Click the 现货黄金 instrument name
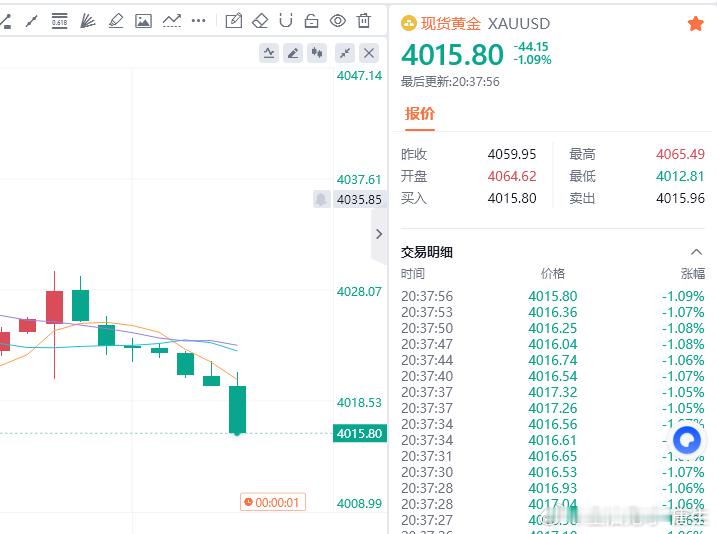This screenshot has width=717, height=534. click(x=450, y=23)
